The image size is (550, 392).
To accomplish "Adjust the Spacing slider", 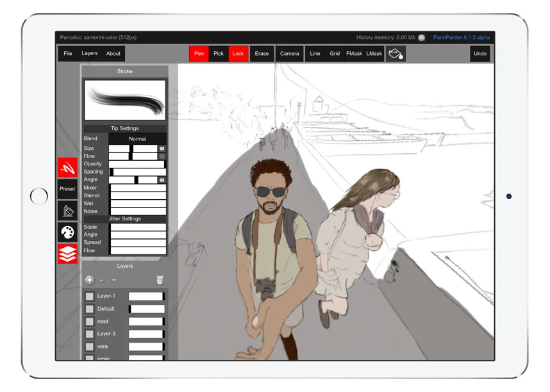I will tap(137, 172).
